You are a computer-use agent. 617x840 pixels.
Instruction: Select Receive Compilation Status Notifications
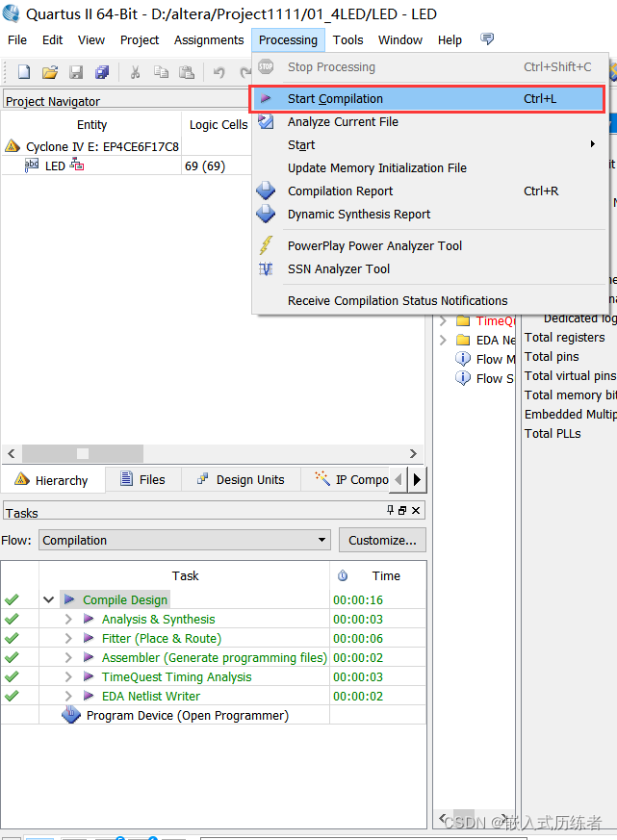[398, 300]
